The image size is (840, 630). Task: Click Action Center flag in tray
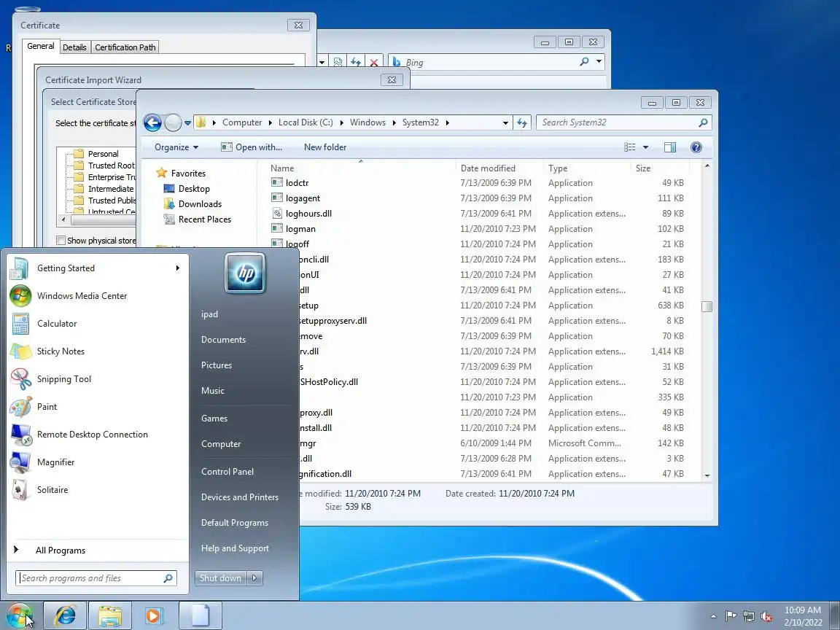[x=731, y=616]
